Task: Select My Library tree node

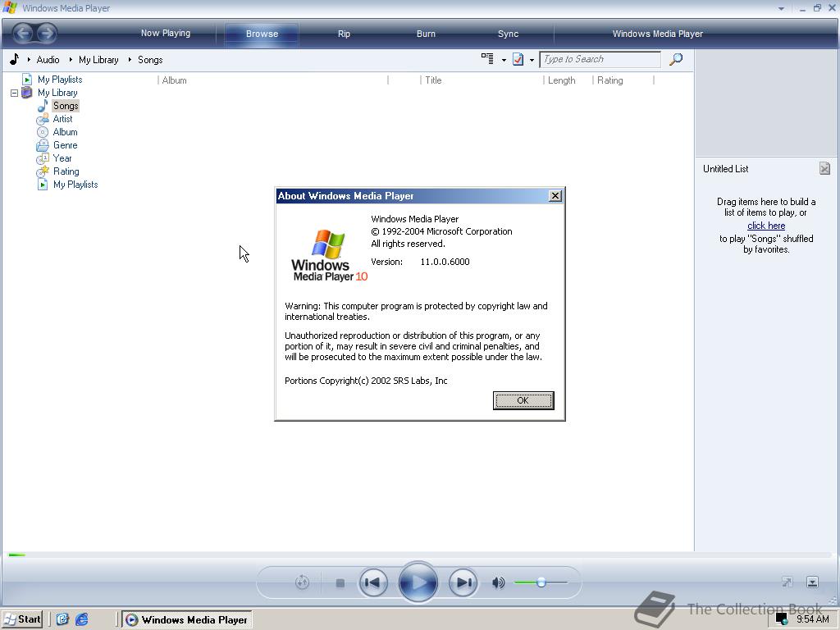Action: point(57,93)
